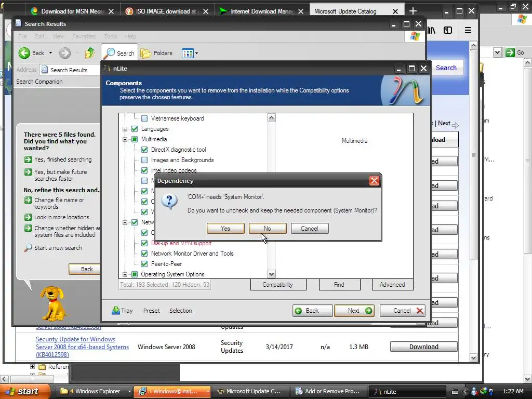
Task: Click the Up folder icon in Explorer
Action: pyautogui.click(x=90, y=53)
